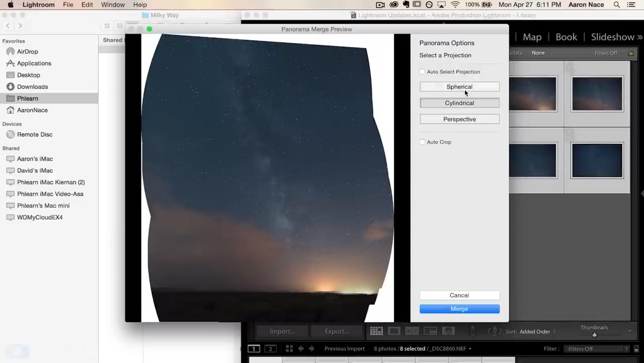The image size is (644, 363).
Task: Cancel the panorama merge
Action: [x=459, y=295]
